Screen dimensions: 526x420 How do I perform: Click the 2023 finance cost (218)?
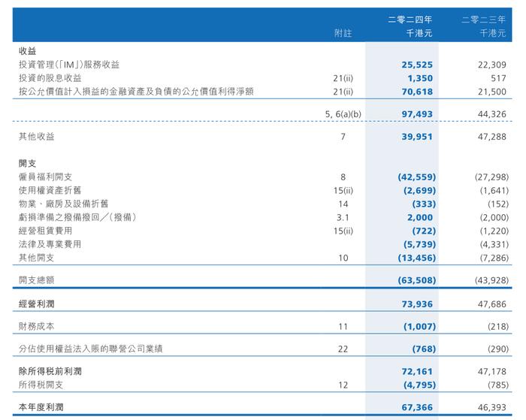pyautogui.click(x=498, y=326)
